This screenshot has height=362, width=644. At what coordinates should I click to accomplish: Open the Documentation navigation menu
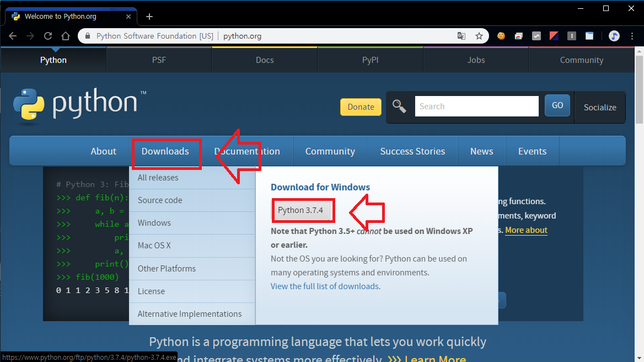[x=247, y=151]
